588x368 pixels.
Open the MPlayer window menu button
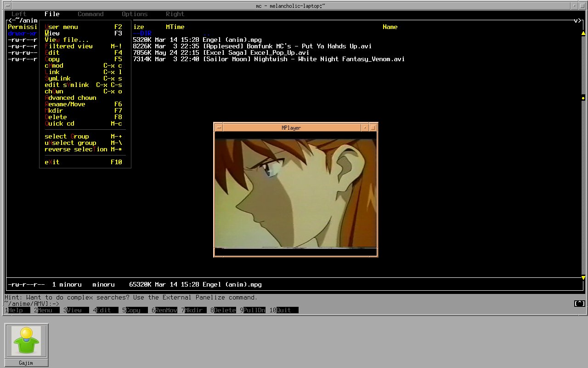click(219, 128)
